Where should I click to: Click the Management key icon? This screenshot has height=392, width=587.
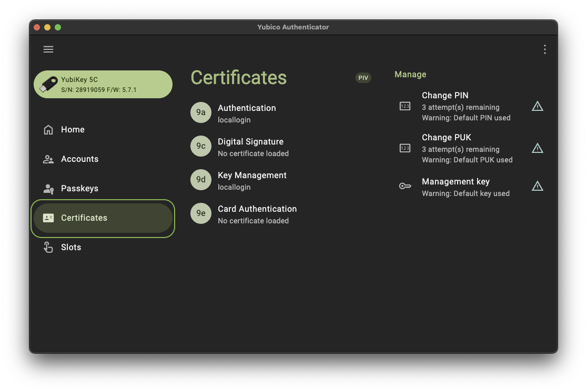pos(405,186)
